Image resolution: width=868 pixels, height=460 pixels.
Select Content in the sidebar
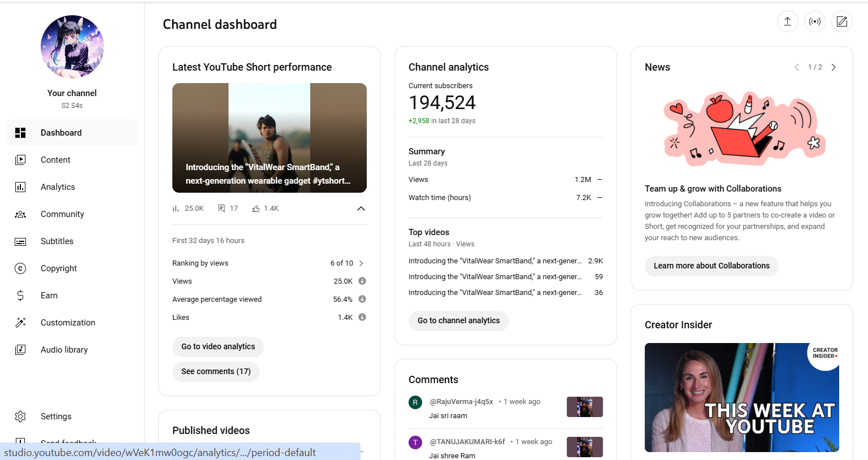pos(55,160)
